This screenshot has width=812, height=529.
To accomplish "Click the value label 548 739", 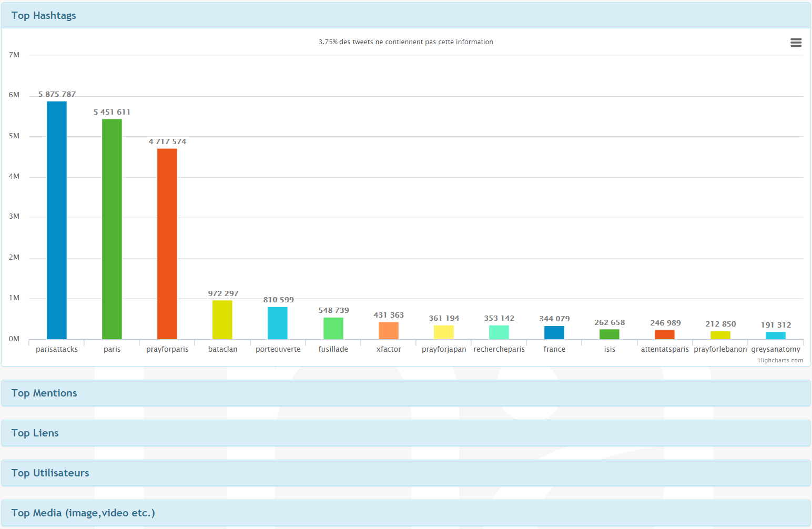I will 333,310.
